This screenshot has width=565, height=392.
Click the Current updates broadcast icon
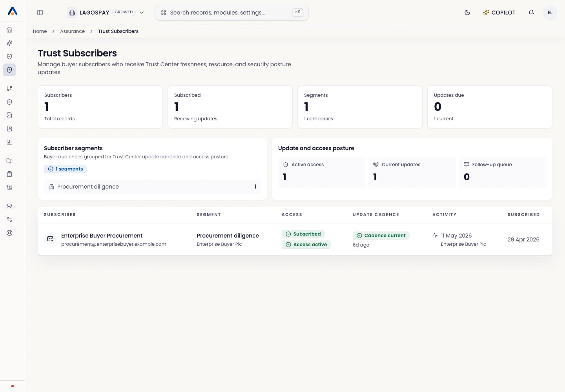(376, 165)
